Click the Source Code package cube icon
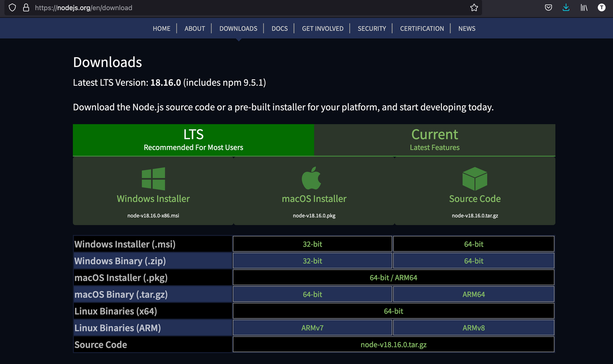The width and height of the screenshot is (613, 364). 475,178
